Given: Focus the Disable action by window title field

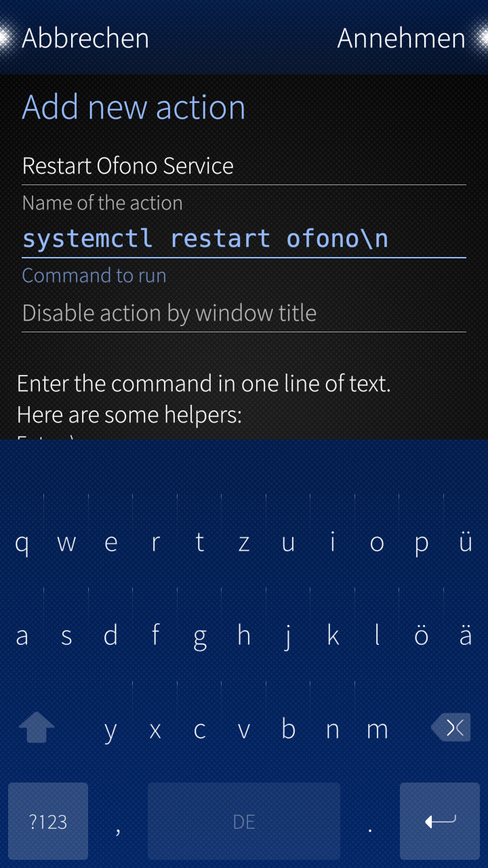Looking at the screenshot, I should (x=244, y=313).
